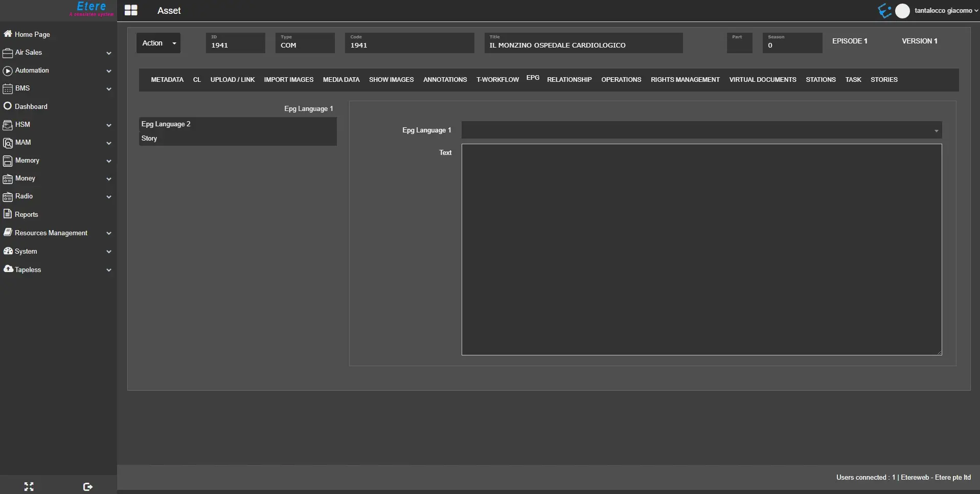The image size is (980, 494).
Task: Click the MAM search icon in sidebar
Action: coord(8,143)
